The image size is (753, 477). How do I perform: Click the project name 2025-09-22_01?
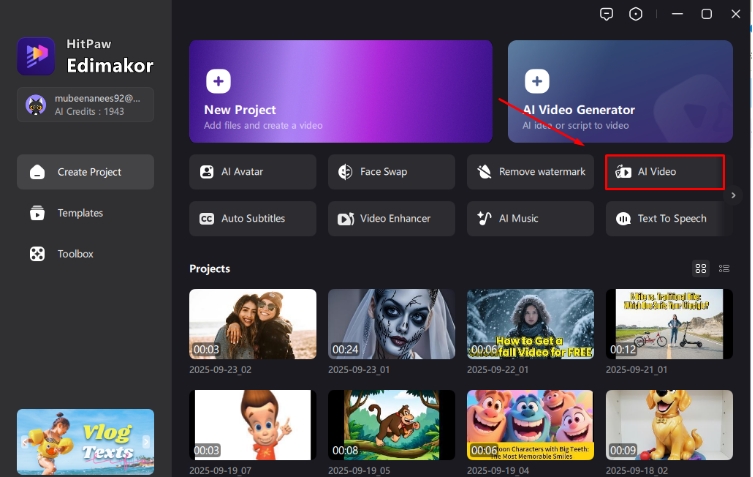coord(498,370)
